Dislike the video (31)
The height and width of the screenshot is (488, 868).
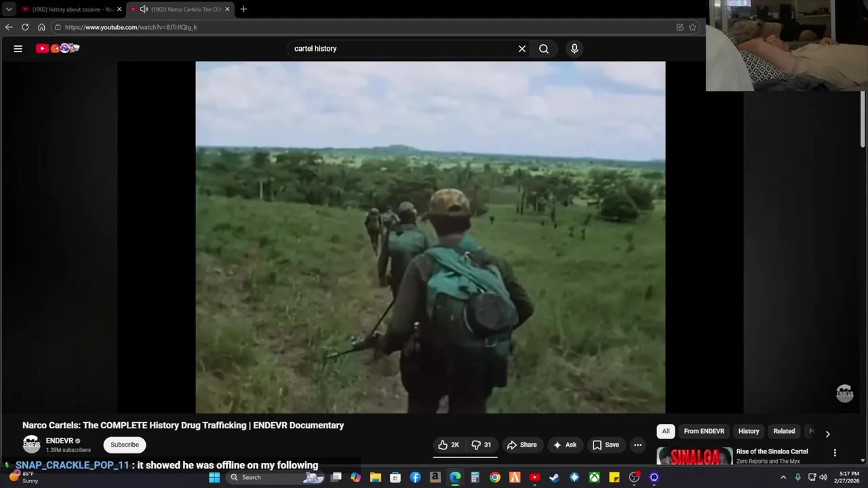(x=482, y=445)
